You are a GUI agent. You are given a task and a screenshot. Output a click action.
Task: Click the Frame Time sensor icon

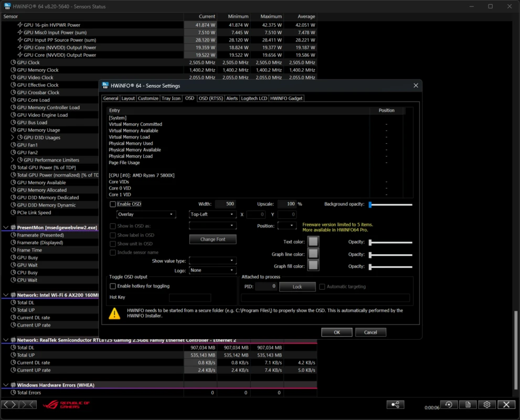pyautogui.click(x=13, y=250)
